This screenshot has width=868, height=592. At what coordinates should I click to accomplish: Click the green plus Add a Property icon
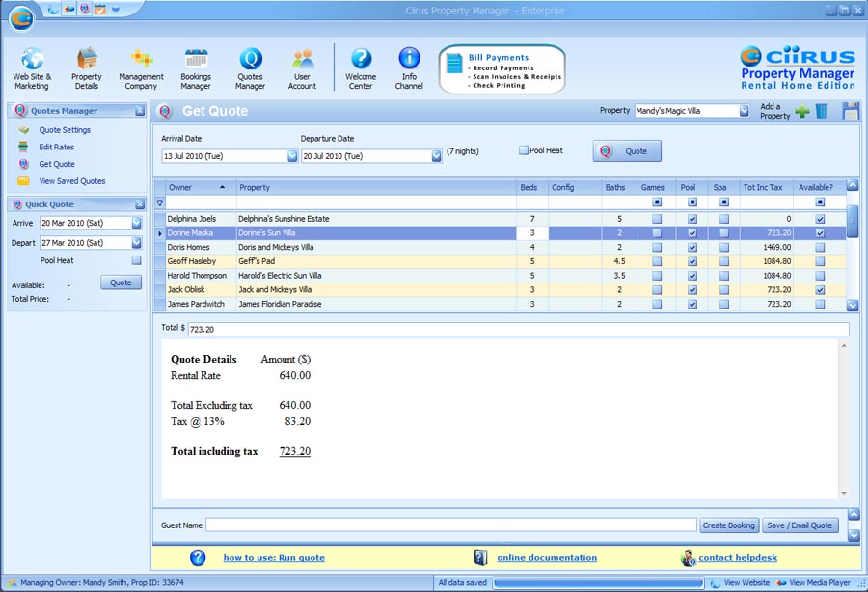click(802, 111)
